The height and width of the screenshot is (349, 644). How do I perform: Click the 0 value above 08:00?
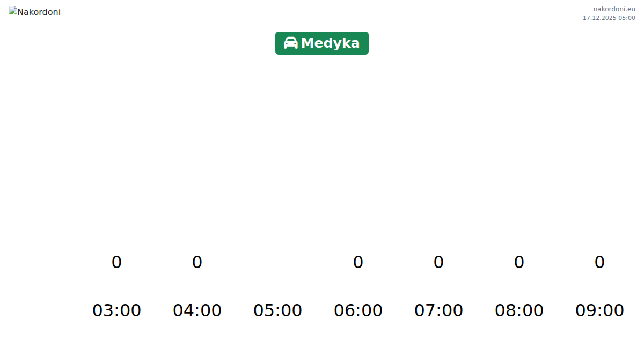point(519,262)
